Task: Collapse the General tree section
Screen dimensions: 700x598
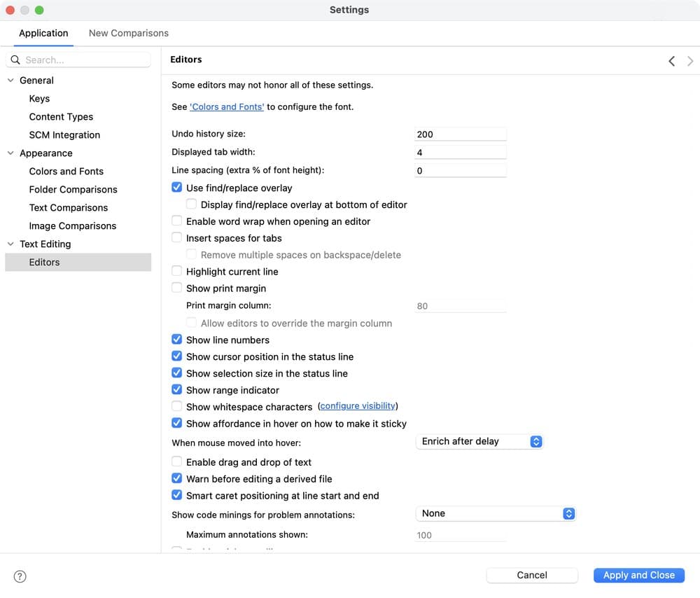Action: (10, 81)
